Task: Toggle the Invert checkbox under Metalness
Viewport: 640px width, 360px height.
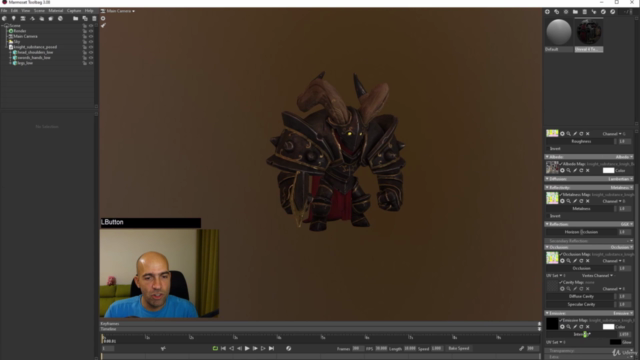Action: pos(548,216)
